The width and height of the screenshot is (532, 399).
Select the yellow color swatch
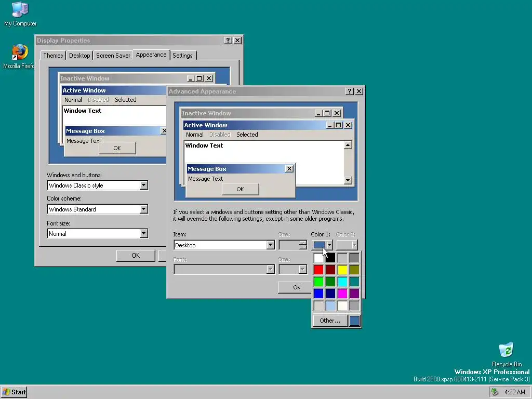[342, 270]
